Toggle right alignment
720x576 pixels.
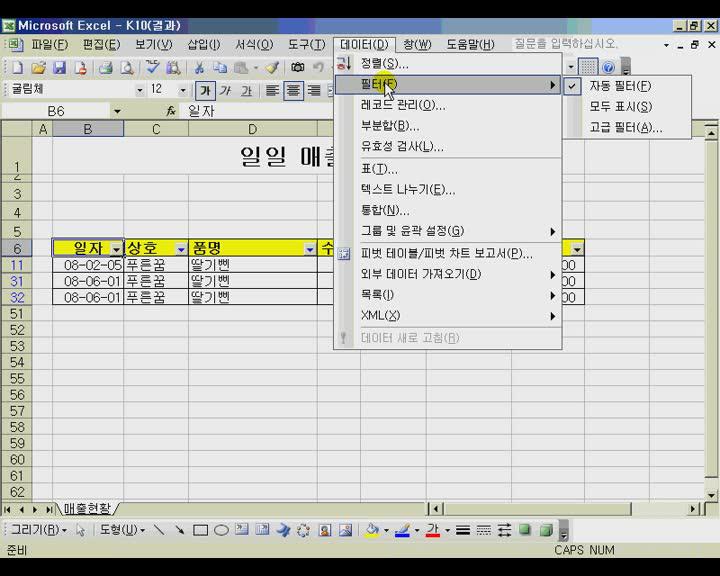[x=314, y=90]
